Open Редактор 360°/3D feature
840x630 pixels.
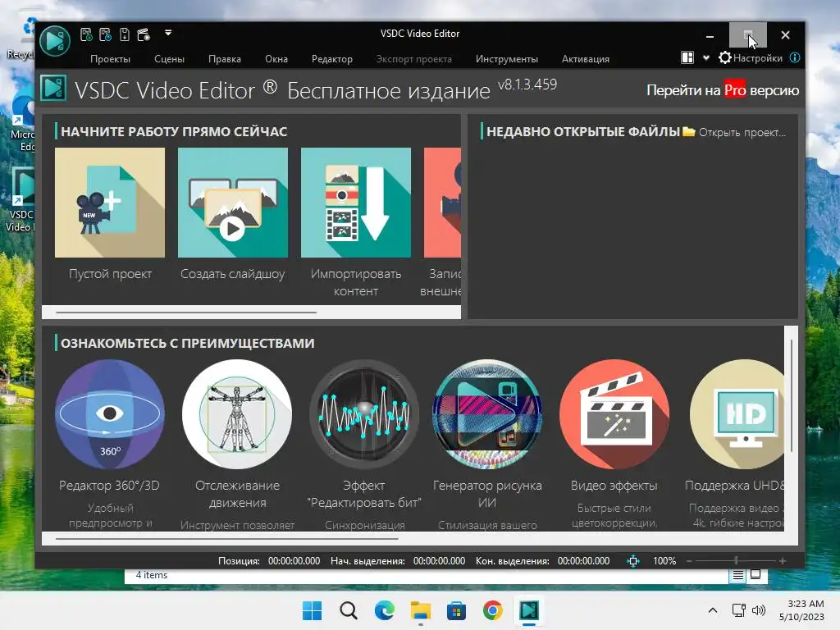(x=110, y=414)
